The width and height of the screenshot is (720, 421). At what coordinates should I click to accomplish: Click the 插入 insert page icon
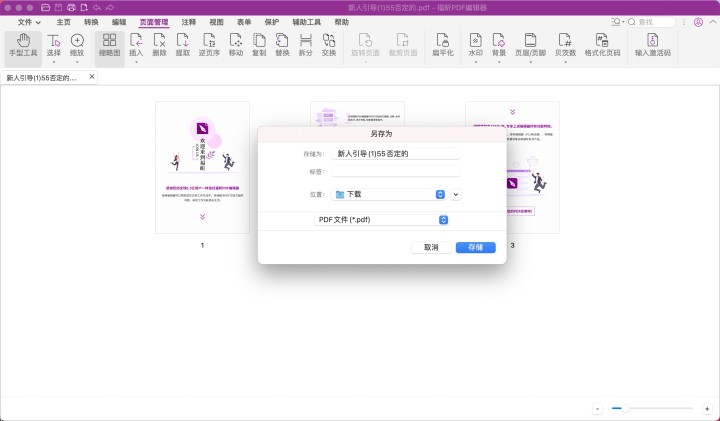(x=136, y=45)
